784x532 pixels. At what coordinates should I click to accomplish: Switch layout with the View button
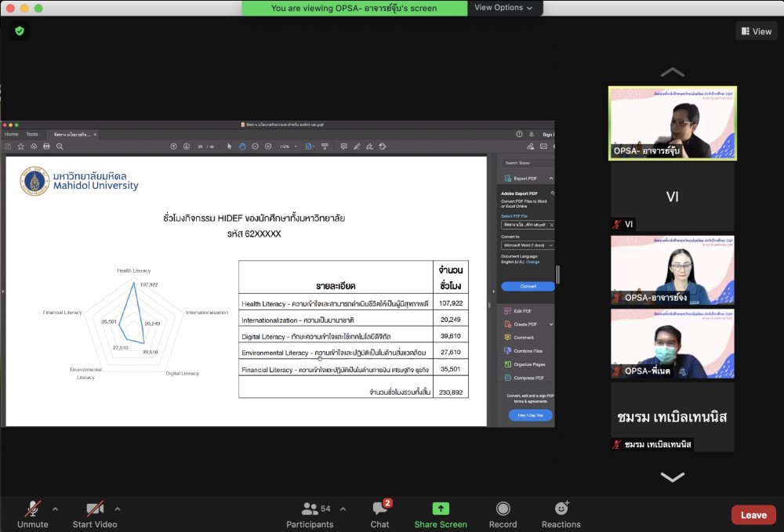coord(756,31)
